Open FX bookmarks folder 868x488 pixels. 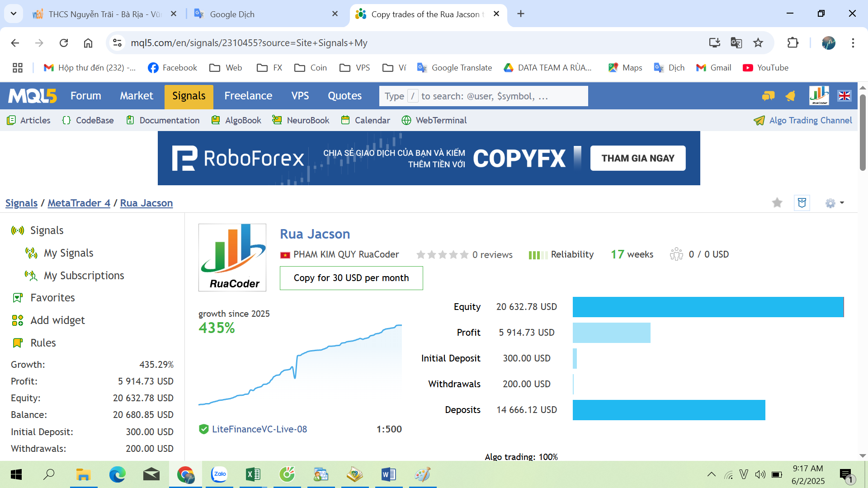point(269,68)
